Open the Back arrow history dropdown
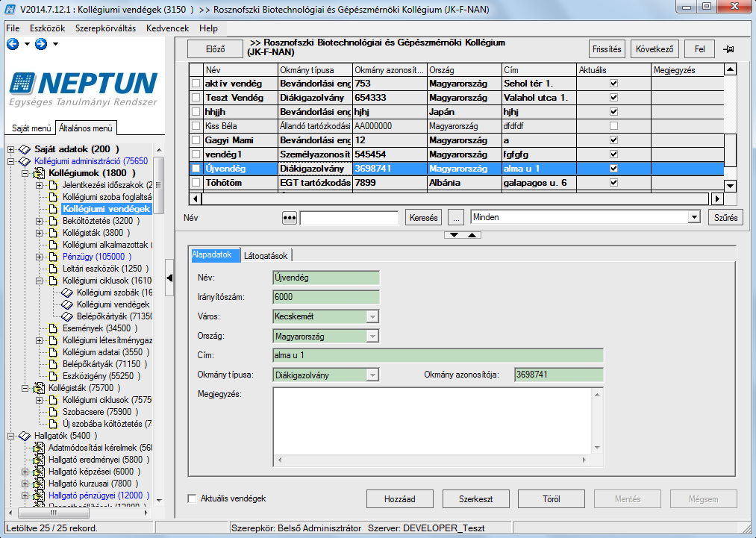 (27, 44)
